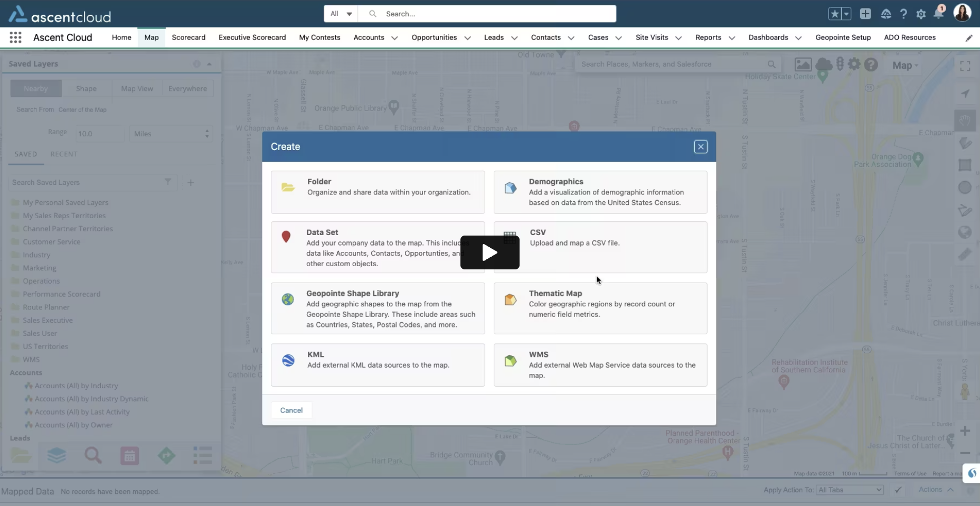Switch to the SAVED layers tab
Screen dimensions: 980x506
pos(26,154)
